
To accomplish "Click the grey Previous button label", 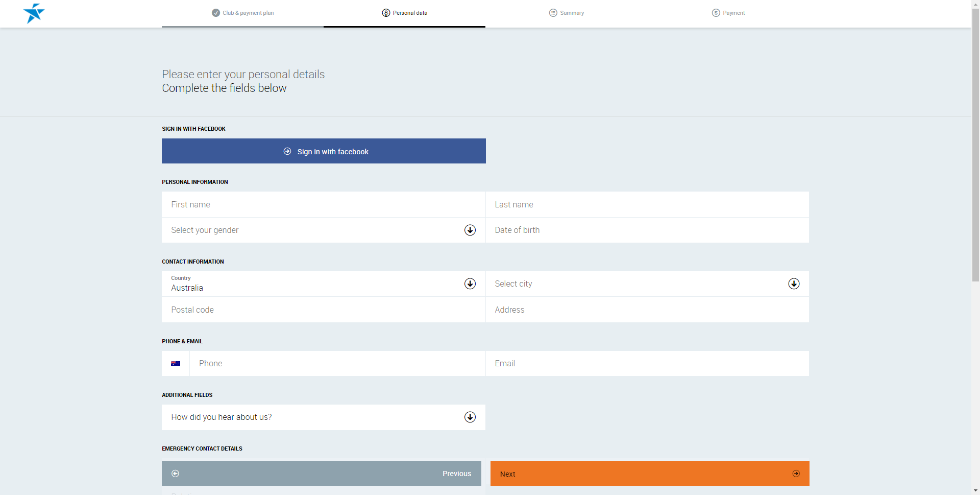I will [456, 474].
